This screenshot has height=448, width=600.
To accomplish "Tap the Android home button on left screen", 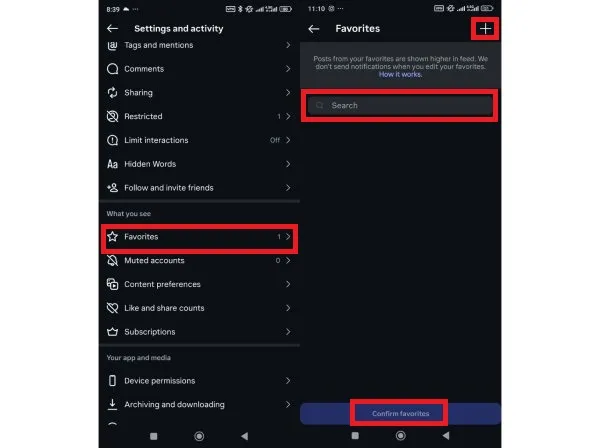I will pyautogui.click(x=199, y=436).
